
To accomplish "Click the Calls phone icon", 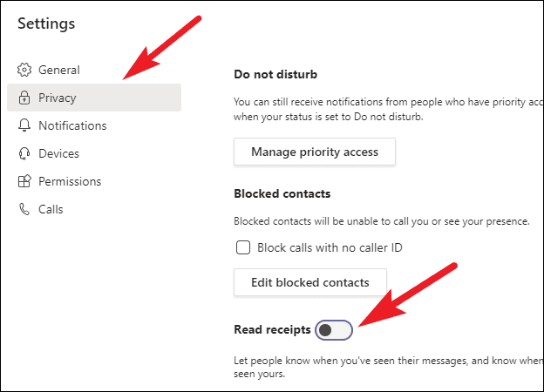I will coord(24,209).
